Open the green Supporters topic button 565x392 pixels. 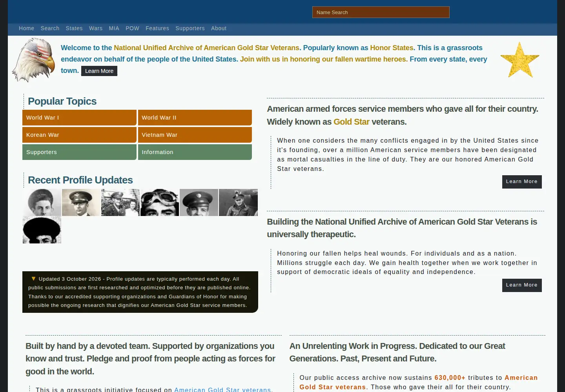tap(79, 152)
